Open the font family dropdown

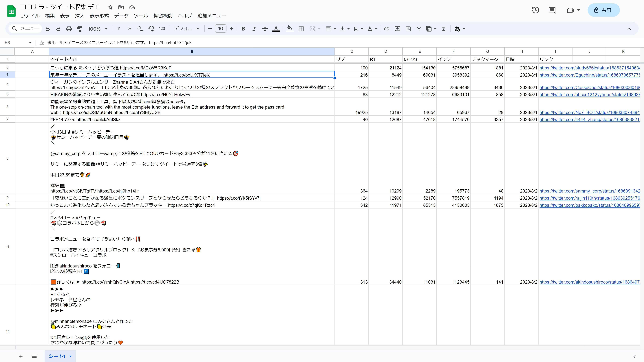click(186, 29)
